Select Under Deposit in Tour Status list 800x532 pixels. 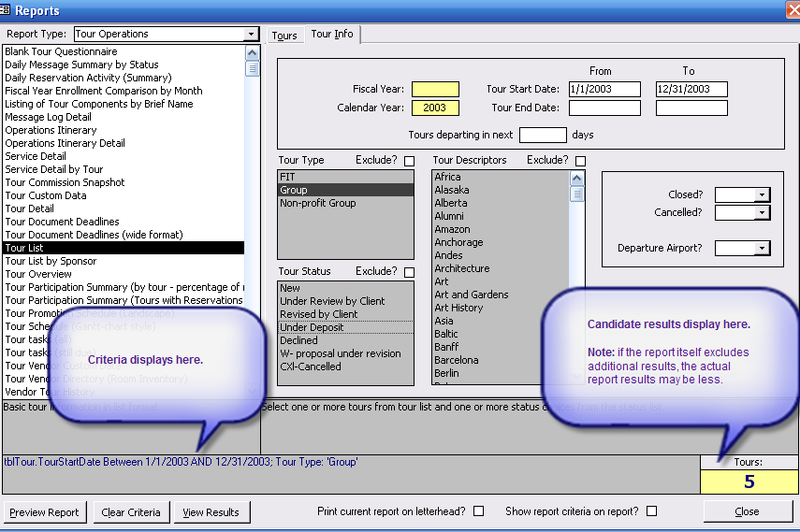pos(312,327)
